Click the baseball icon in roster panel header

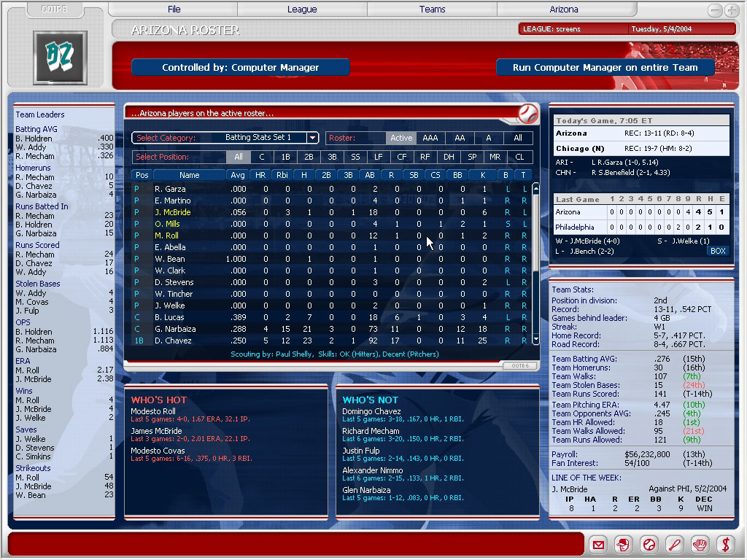(x=528, y=114)
